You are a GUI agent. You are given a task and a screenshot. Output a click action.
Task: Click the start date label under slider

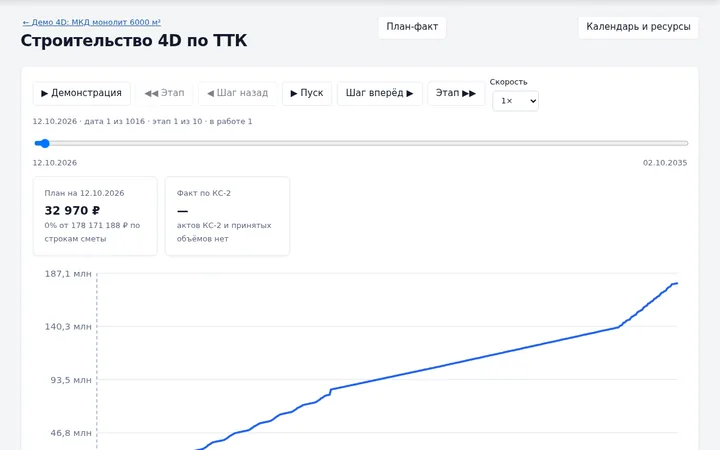[x=55, y=163]
